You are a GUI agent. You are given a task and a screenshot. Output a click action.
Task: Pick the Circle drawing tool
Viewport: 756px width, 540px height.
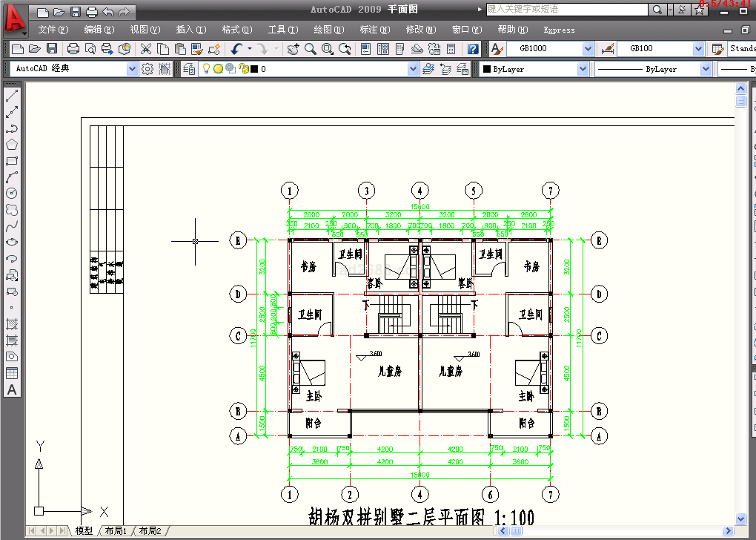12,194
